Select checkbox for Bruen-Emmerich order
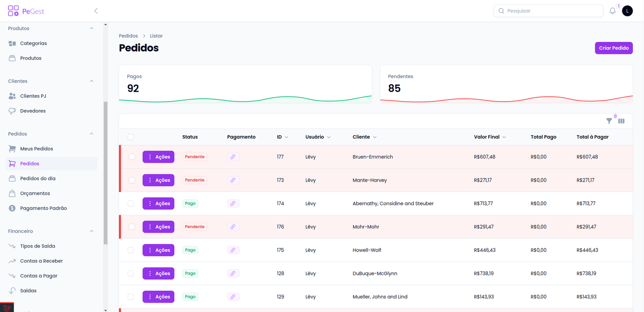Image resolution: width=644 pixels, height=312 pixels. [132, 157]
